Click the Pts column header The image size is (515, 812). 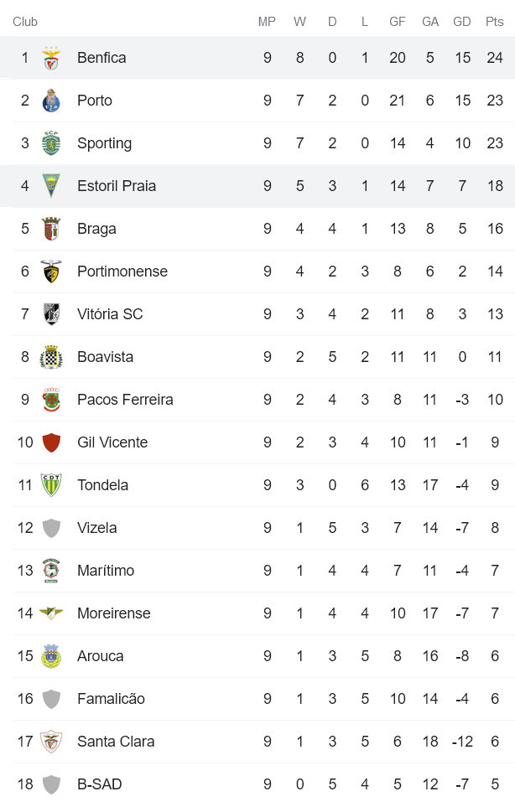[495, 22]
